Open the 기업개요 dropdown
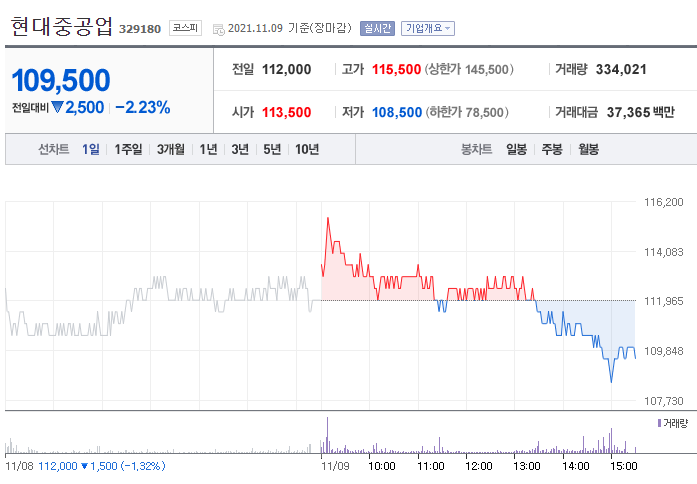Viewport: 697px width, 484px height. (428, 28)
